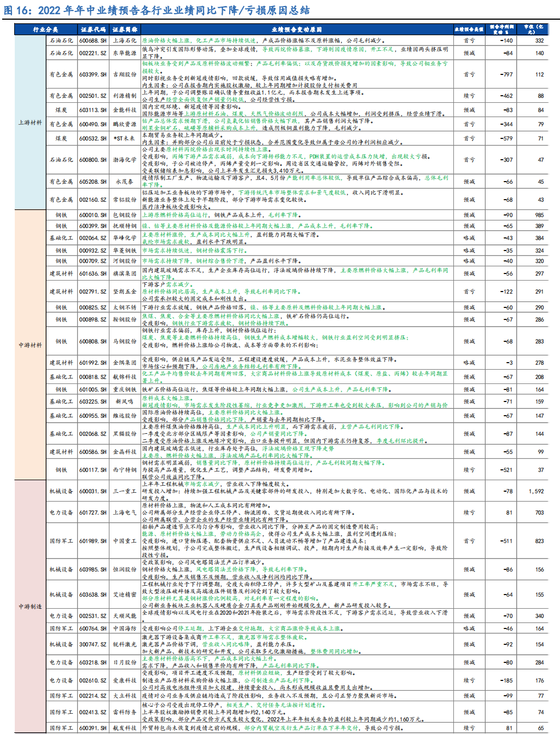The height and width of the screenshot is (734, 560).
Task: Select the company name 上海电气
Action: pos(125,512)
